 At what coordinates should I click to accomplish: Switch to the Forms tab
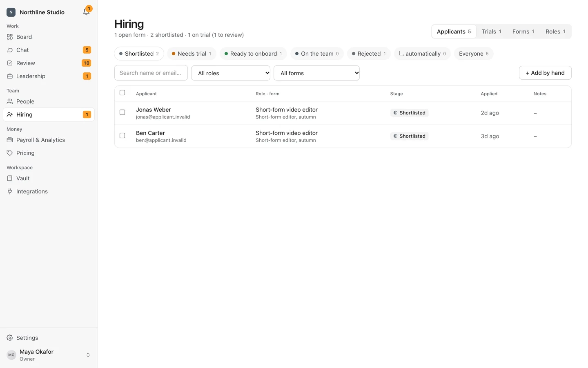point(523,31)
